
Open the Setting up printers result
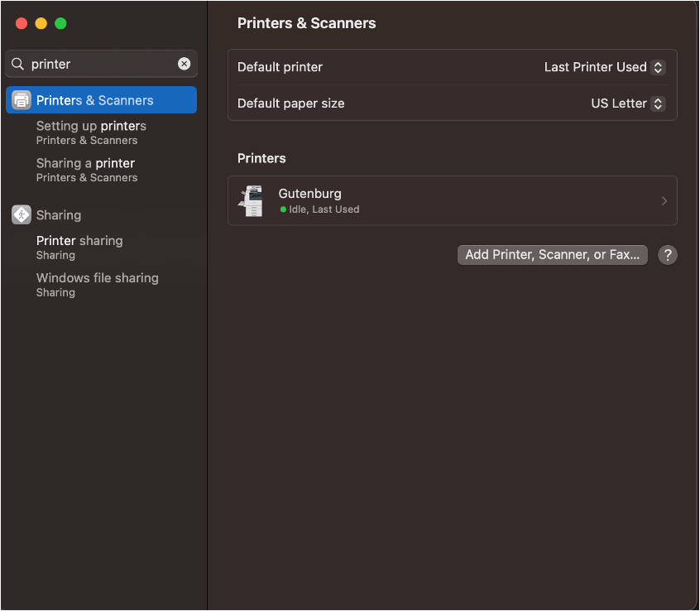point(91,132)
